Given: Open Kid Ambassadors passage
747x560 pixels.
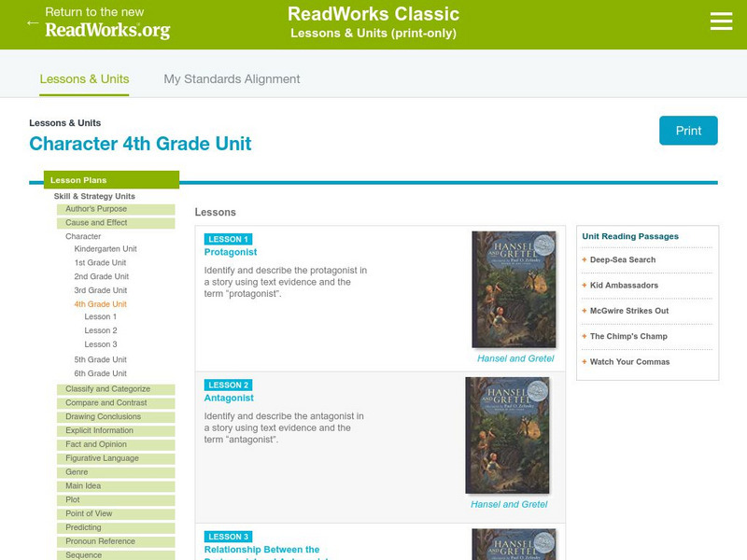Looking at the screenshot, I should pos(624,286).
